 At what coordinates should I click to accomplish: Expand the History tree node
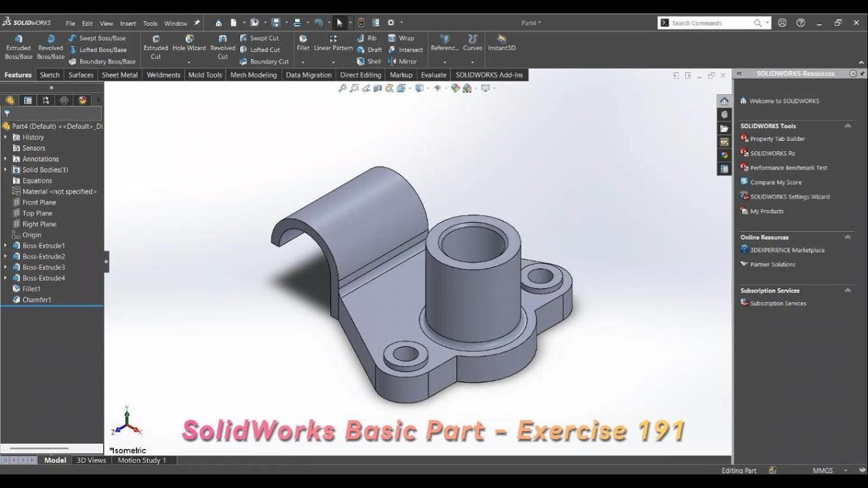5,137
